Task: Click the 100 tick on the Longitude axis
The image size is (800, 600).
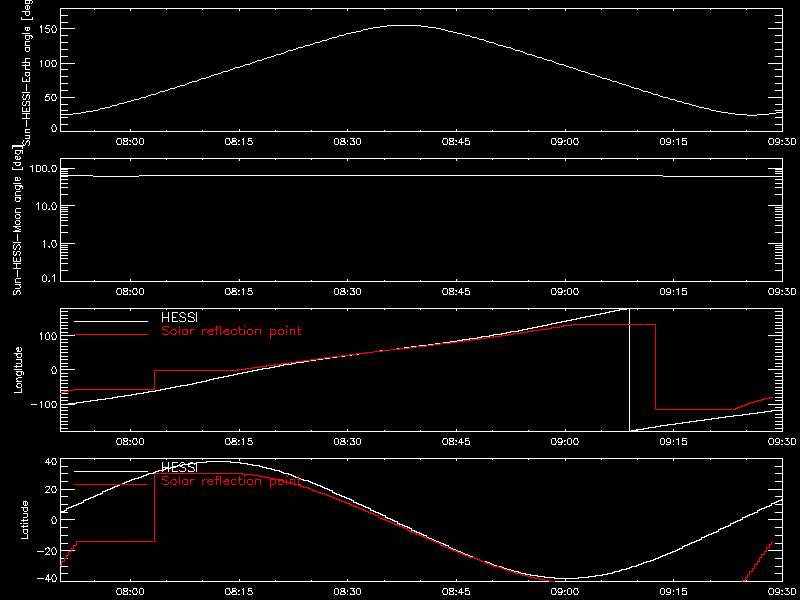Action: [x=46, y=335]
